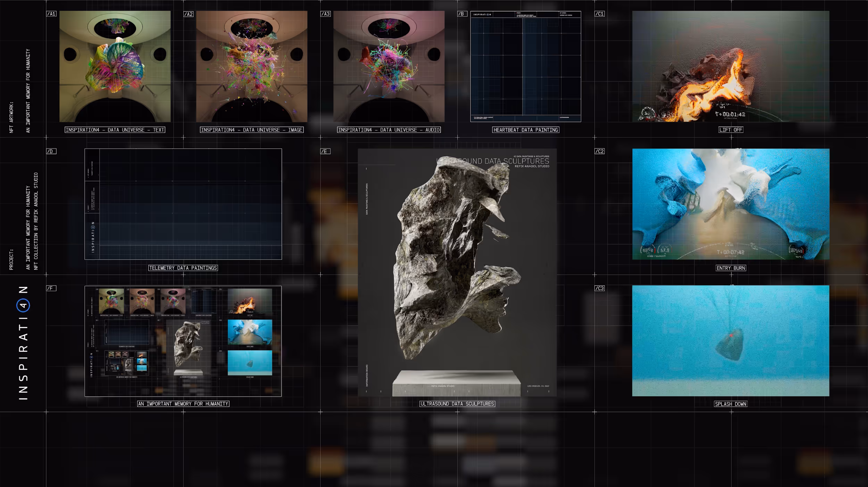The width and height of the screenshot is (868, 487).
Task: Click the /E corner tag
Action: tap(325, 151)
